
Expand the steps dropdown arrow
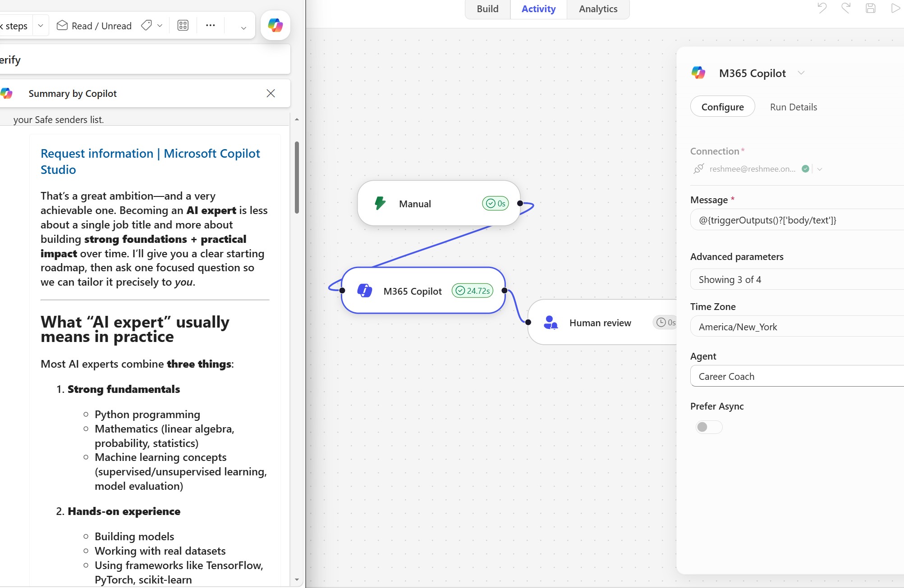41,26
